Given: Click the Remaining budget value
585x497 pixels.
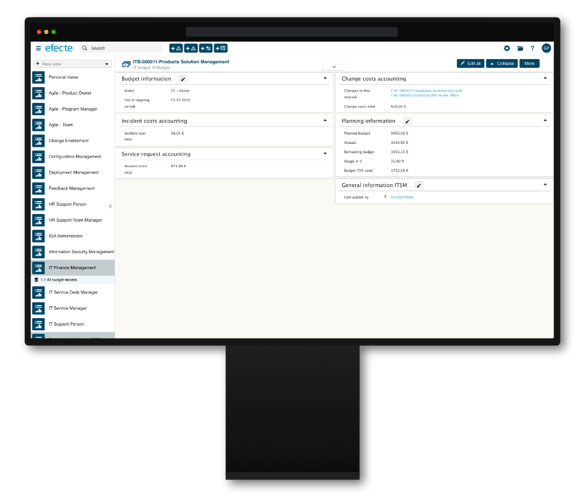Looking at the screenshot, I should [x=400, y=152].
